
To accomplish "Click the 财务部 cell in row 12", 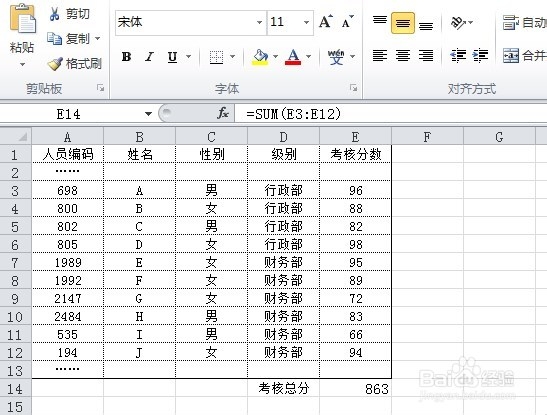I will [283, 352].
